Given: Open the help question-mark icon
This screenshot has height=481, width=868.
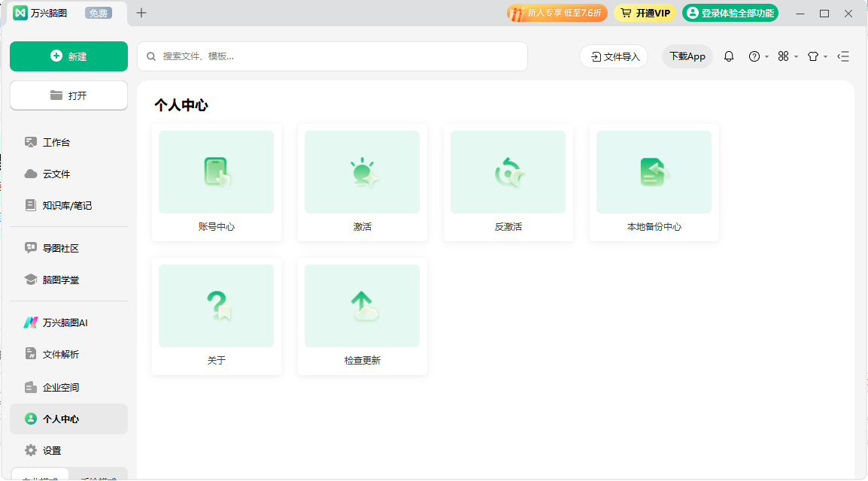Looking at the screenshot, I should [x=754, y=56].
